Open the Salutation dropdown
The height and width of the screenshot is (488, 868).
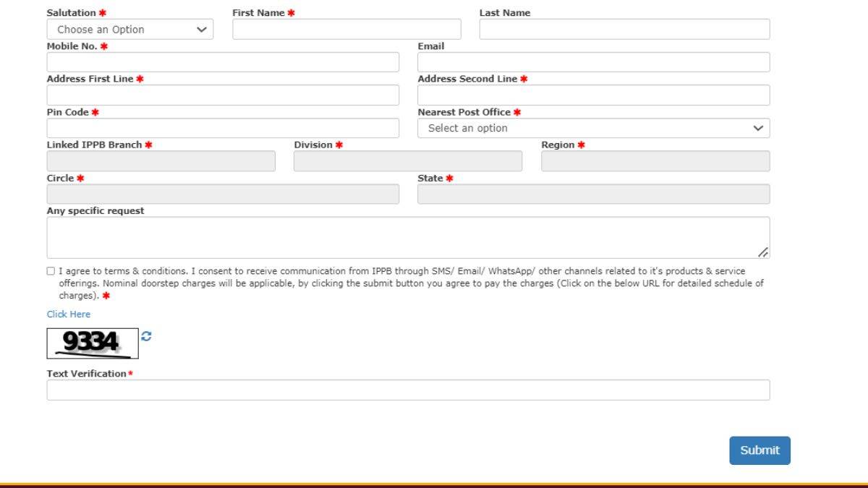(x=130, y=30)
